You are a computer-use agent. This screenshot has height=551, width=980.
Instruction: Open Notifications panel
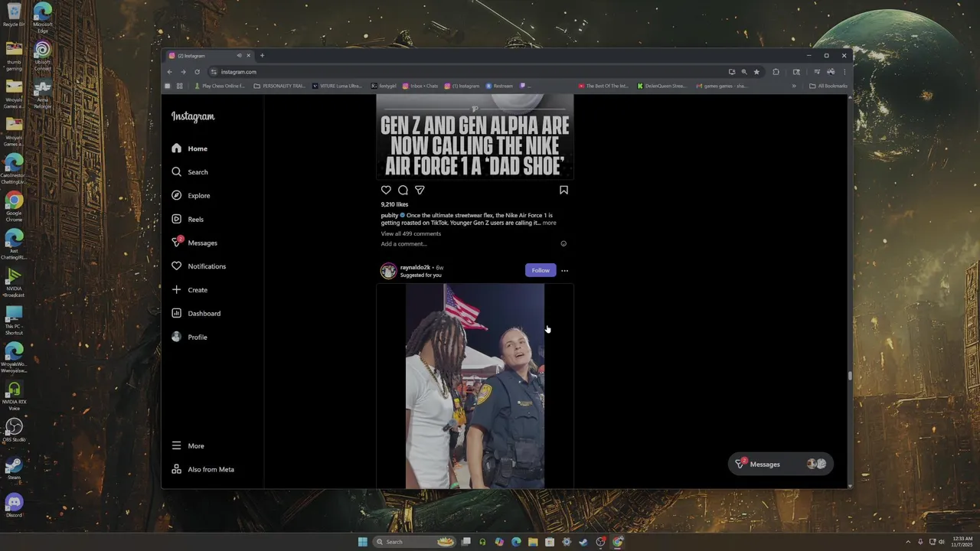point(199,266)
